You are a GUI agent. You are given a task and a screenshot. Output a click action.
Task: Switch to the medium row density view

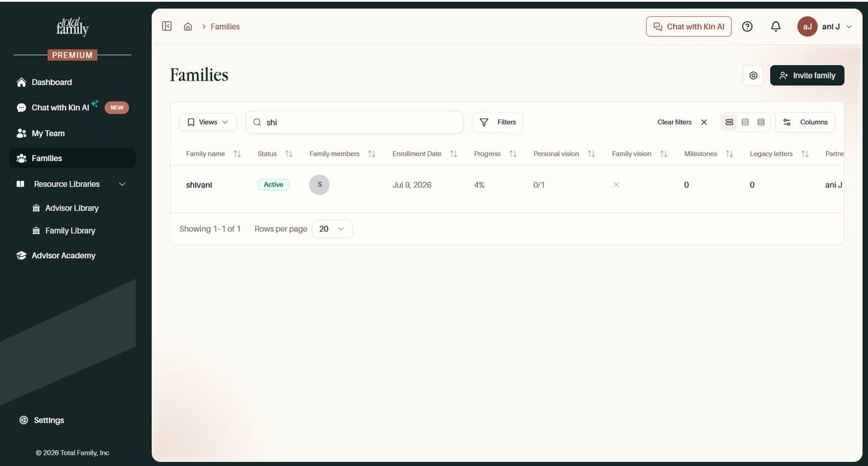coord(745,122)
